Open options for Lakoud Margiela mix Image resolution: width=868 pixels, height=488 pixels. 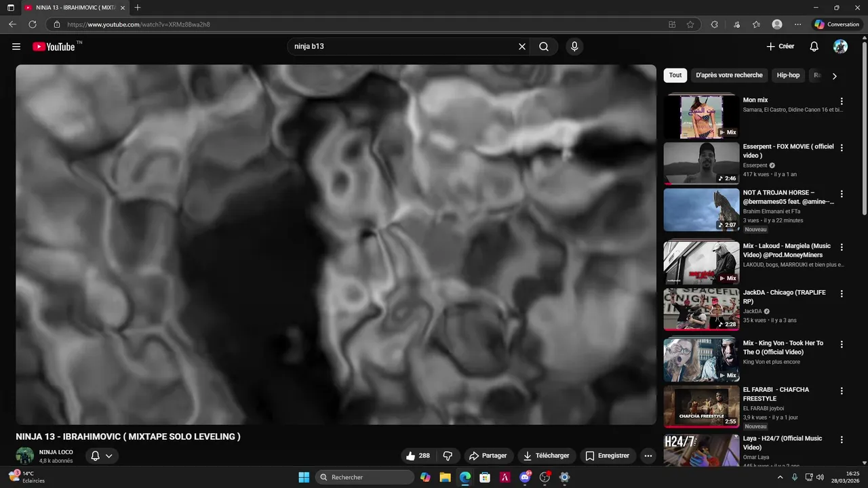[x=842, y=247]
